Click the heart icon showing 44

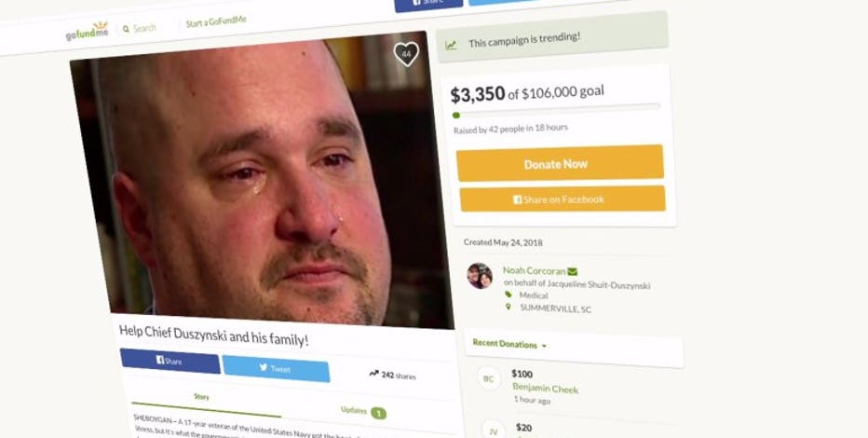(x=406, y=54)
